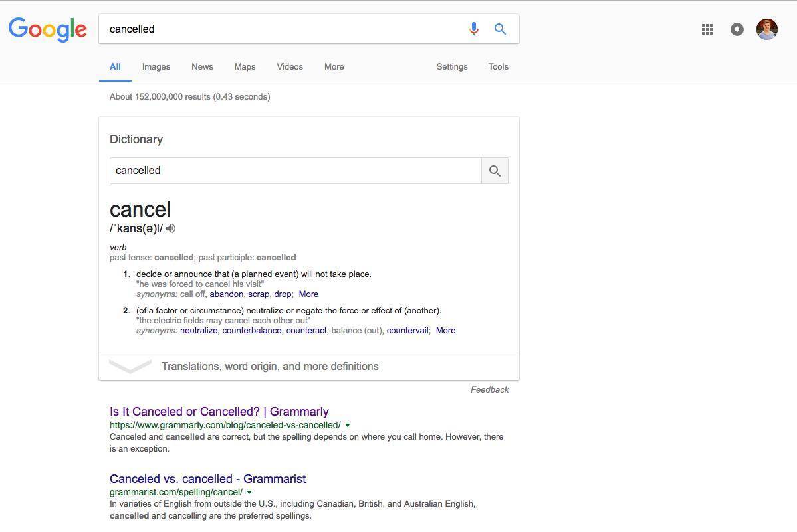797x532 pixels.
Task: Click the Feedback link below dictionary
Action: [x=489, y=389]
